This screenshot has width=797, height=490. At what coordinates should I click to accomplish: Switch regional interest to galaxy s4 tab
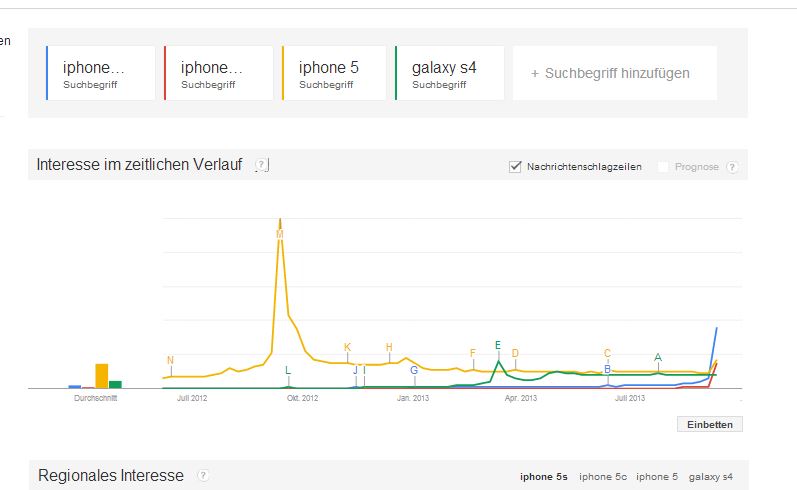coord(710,477)
